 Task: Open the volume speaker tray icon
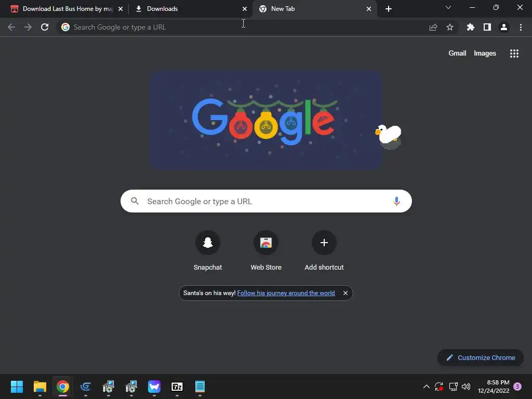pyautogui.click(x=466, y=387)
